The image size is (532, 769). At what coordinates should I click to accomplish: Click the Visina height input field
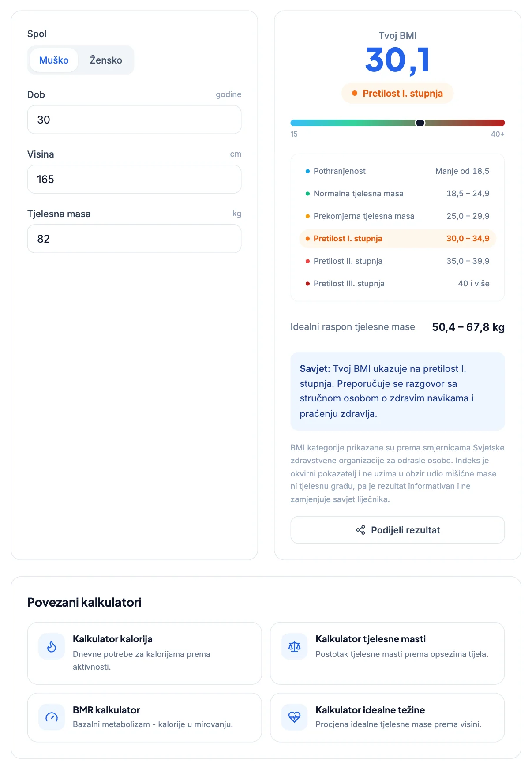coord(134,179)
